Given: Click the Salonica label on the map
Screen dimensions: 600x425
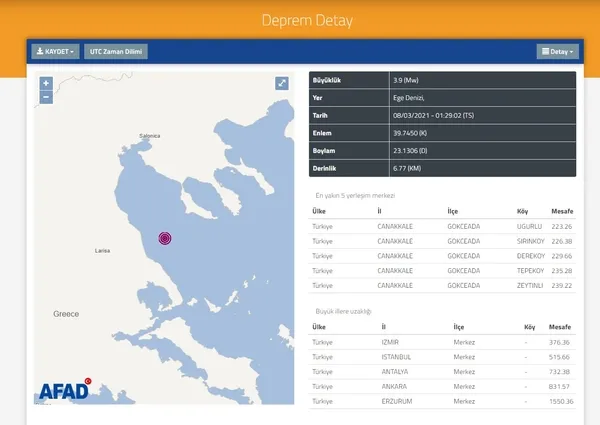Looking at the screenshot, I should [x=150, y=136].
